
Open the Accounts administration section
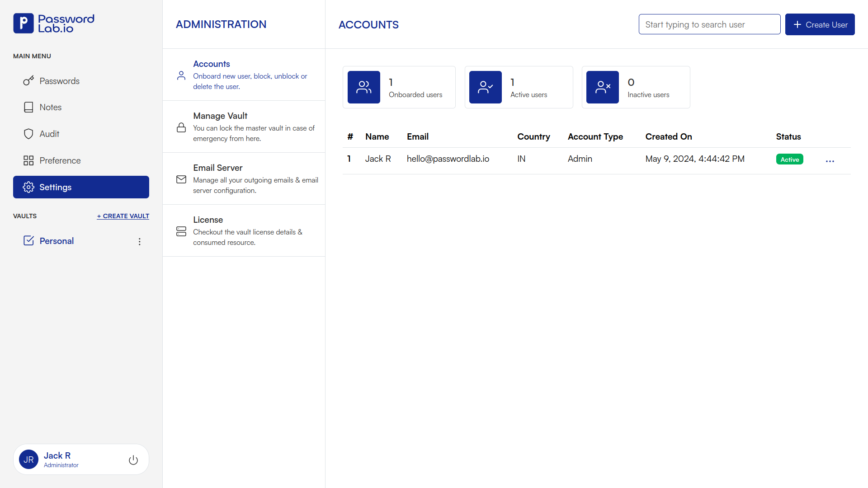click(244, 75)
